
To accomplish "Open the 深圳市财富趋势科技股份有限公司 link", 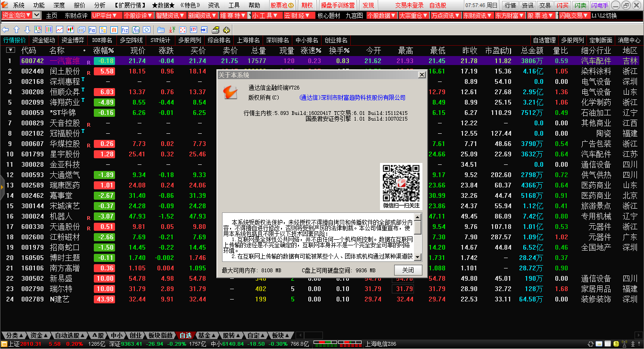I will pos(352,97).
